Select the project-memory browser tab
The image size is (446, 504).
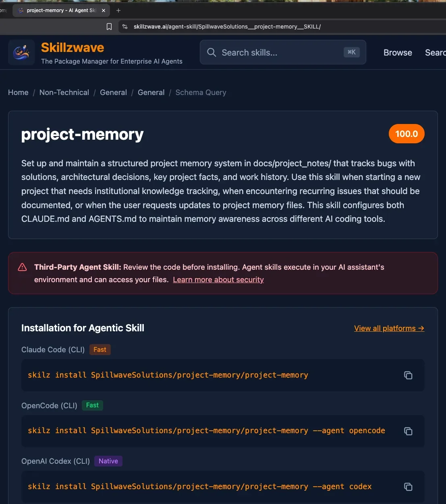(60, 10)
